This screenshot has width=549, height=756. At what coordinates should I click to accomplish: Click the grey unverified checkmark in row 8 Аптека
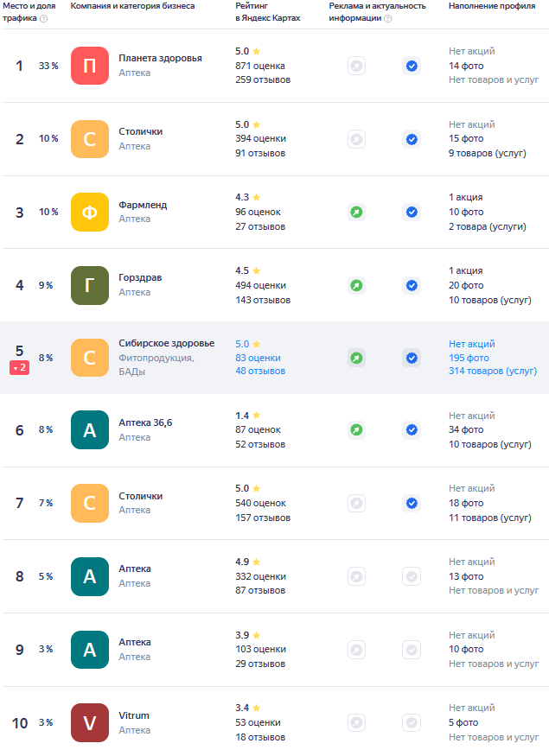(412, 576)
